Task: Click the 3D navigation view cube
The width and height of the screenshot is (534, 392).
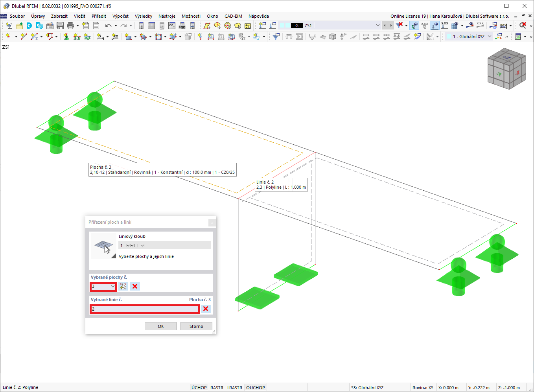Action: coord(507,69)
